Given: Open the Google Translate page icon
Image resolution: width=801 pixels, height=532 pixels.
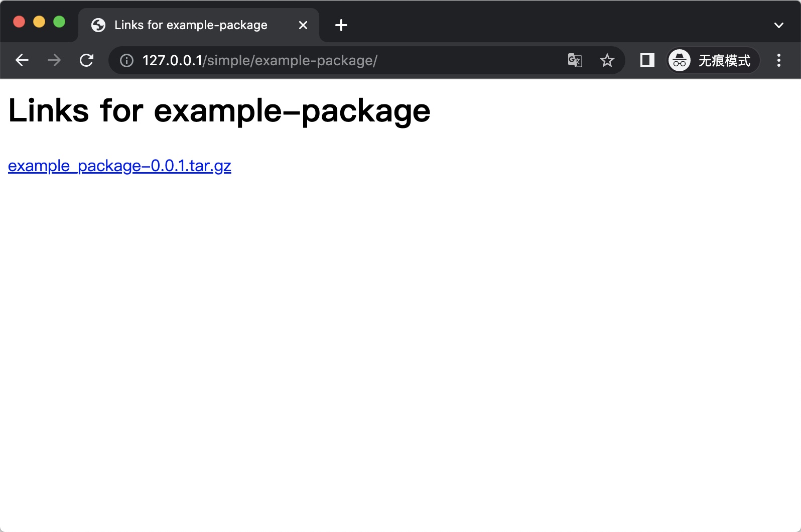Looking at the screenshot, I should click(575, 60).
